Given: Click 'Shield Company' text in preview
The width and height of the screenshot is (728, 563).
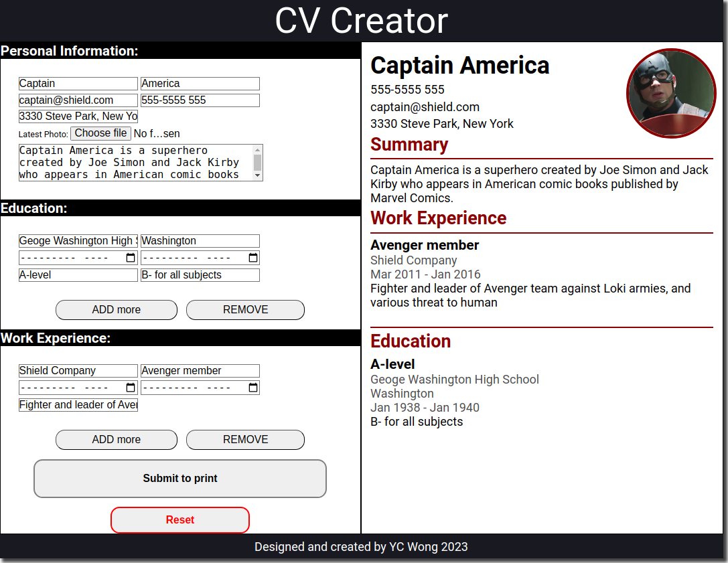Looking at the screenshot, I should coord(414,260).
